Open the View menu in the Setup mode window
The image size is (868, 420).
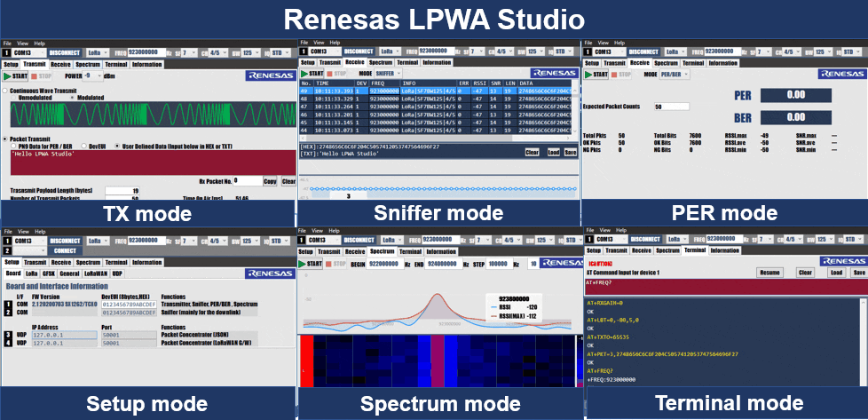(x=23, y=231)
